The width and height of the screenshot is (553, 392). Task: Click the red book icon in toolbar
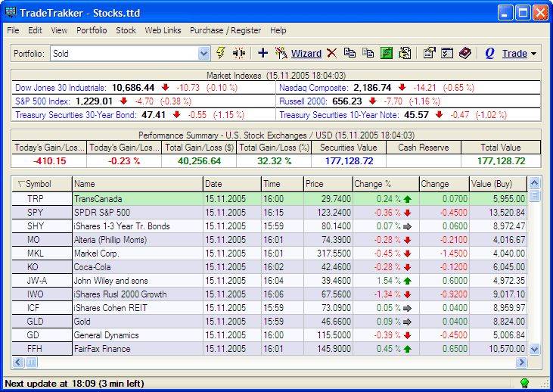pyautogui.click(x=465, y=53)
